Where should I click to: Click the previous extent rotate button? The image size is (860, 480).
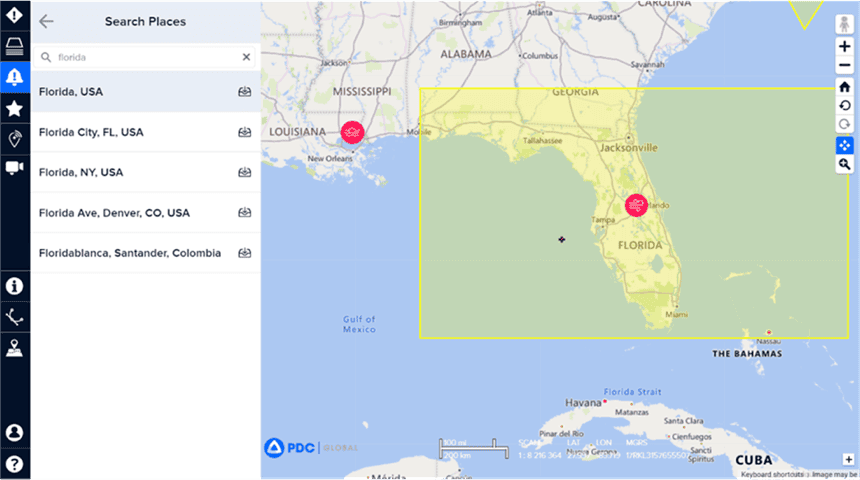[x=844, y=105]
